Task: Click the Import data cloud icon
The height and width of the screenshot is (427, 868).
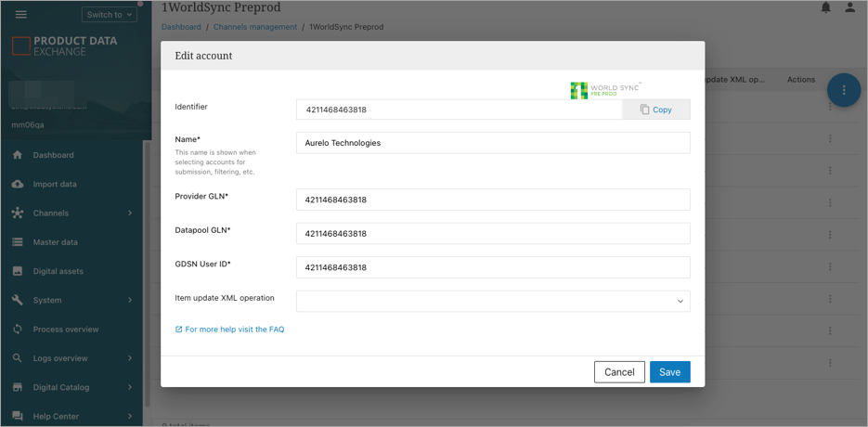Action: pos(18,184)
